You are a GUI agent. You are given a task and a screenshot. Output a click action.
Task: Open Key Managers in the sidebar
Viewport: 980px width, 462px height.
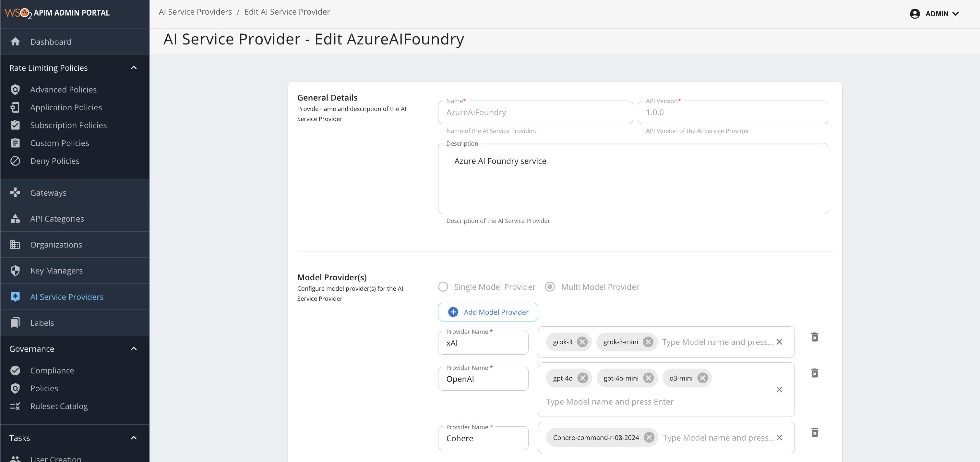[56, 271]
